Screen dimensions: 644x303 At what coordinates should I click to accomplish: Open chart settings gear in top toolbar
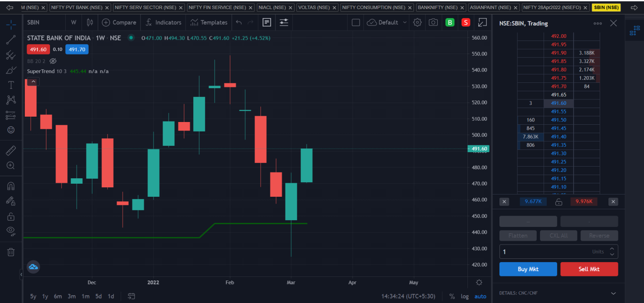417,23
